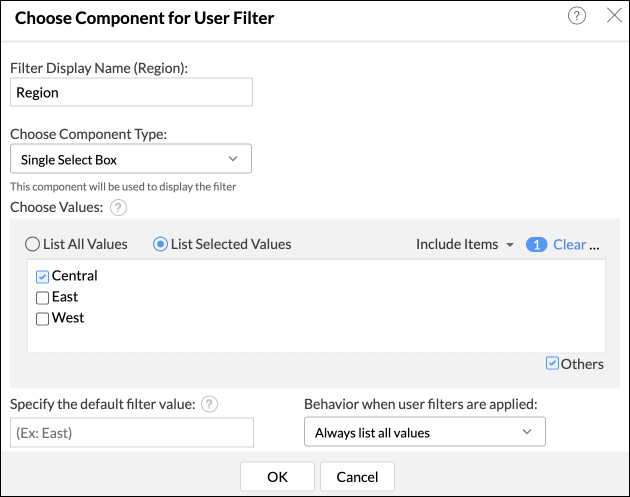Click the help icon in dialog title bar
Image resolution: width=630 pixels, height=497 pixels.
click(577, 16)
